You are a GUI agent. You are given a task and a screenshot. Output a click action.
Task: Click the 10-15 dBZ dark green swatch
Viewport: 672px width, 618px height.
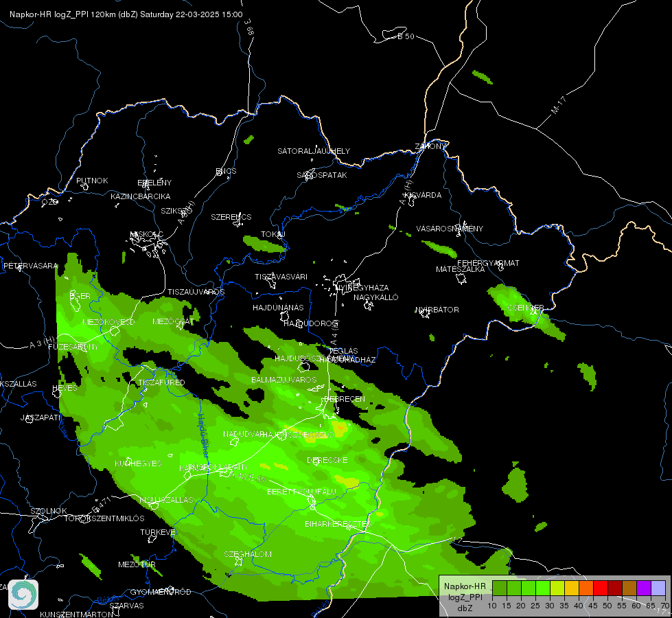point(499,588)
